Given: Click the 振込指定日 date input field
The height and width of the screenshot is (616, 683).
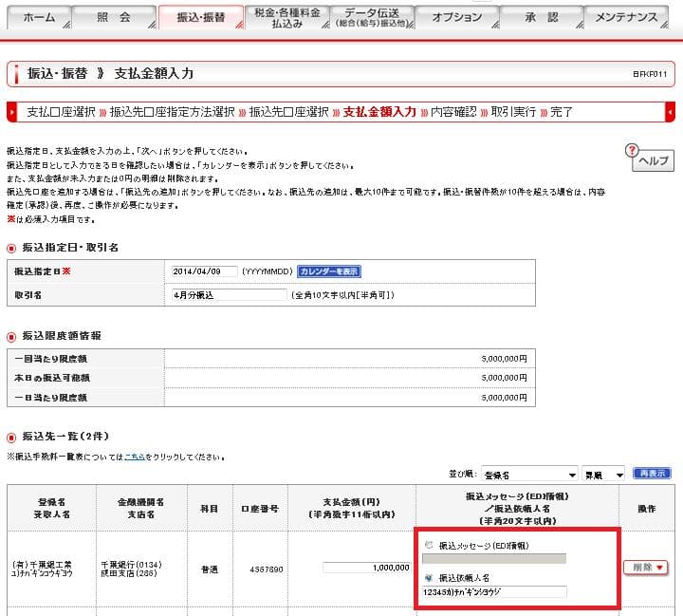Looking at the screenshot, I should [204, 271].
